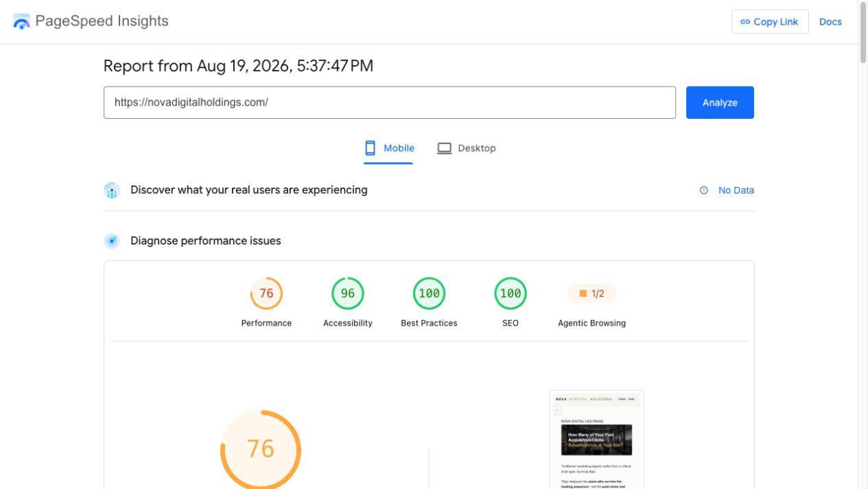868x489 pixels.
Task: Click the Best Practices label text
Action: [429, 323]
